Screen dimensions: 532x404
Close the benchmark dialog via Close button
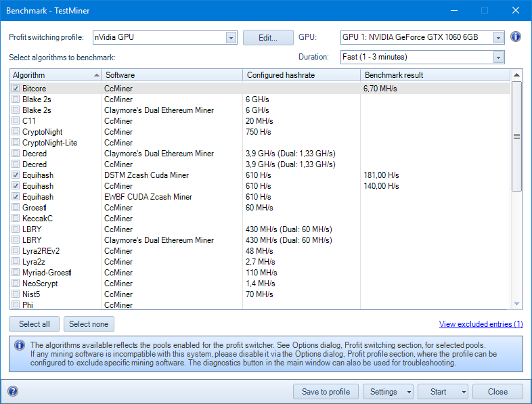click(497, 392)
